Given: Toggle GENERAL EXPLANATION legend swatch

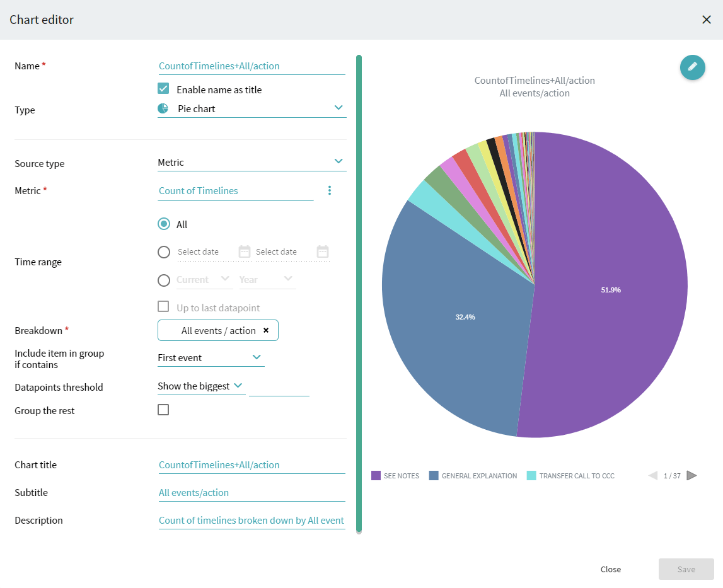Looking at the screenshot, I should tap(434, 475).
